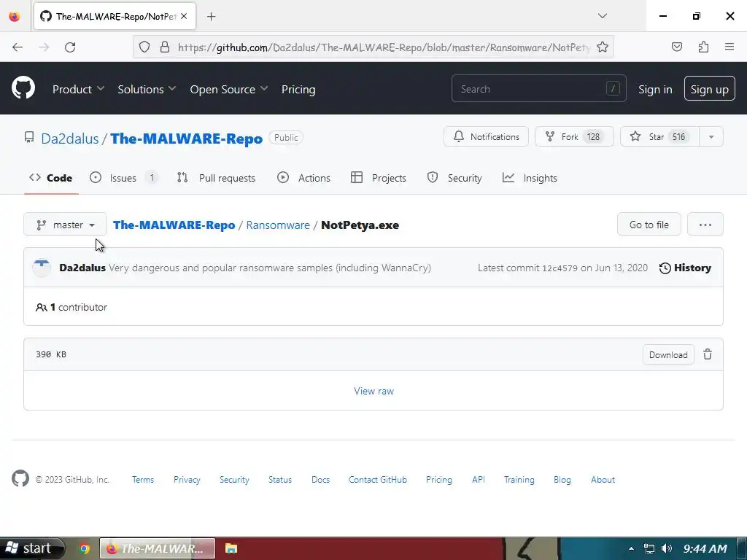Image resolution: width=747 pixels, height=560 pixels.
Task: Open the Firefox extensions puzzle icon
Action: point(703,47)
